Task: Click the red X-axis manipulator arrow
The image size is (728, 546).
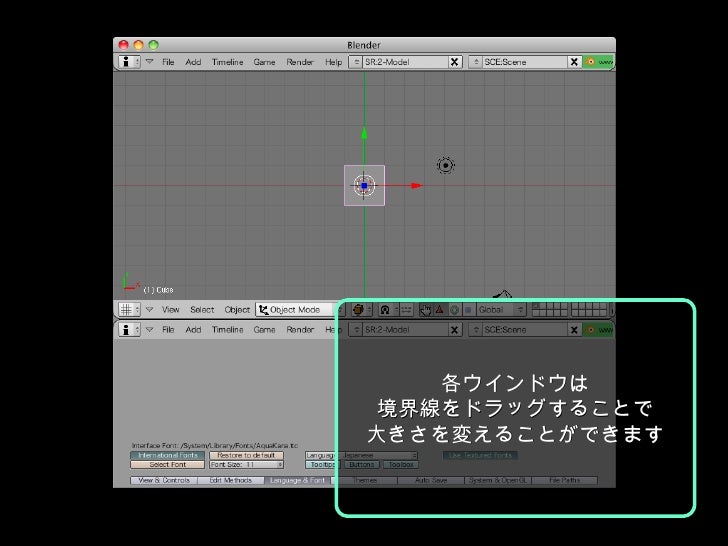Action: (416, 186)
